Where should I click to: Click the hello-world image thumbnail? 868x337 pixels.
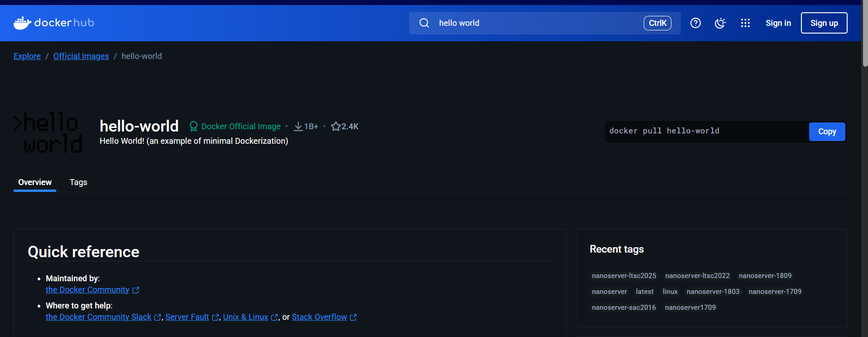[x=48, y=132]
